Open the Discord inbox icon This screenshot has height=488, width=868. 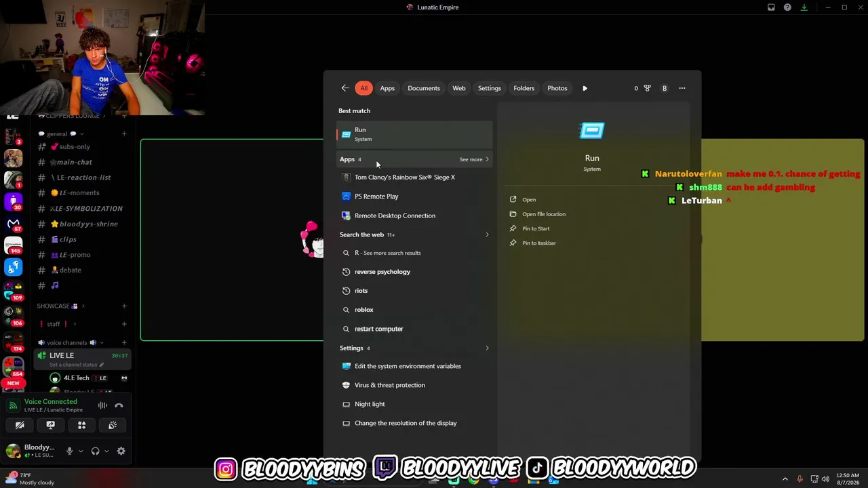(x=771, y=7)
